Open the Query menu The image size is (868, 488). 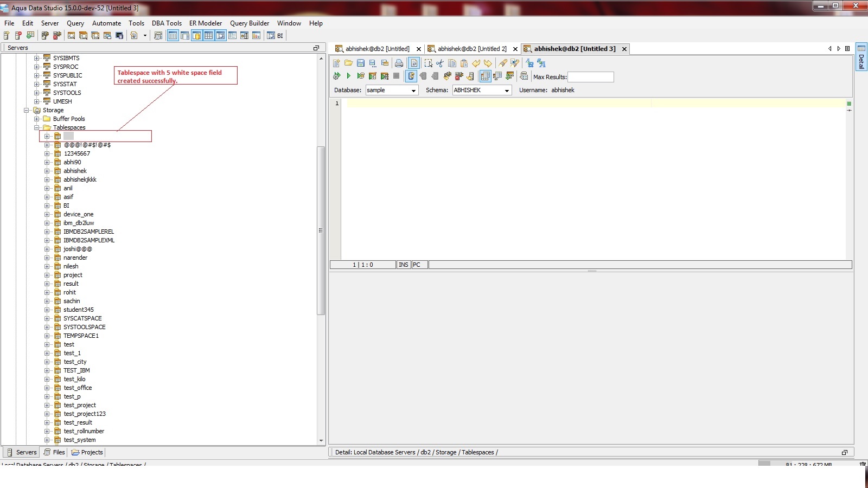75,23
